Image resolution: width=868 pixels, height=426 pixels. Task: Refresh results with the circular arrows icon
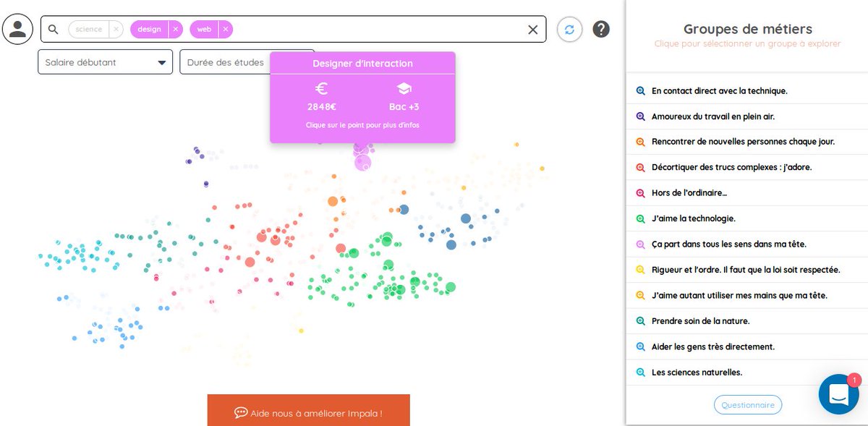click(x=569, y=29)
